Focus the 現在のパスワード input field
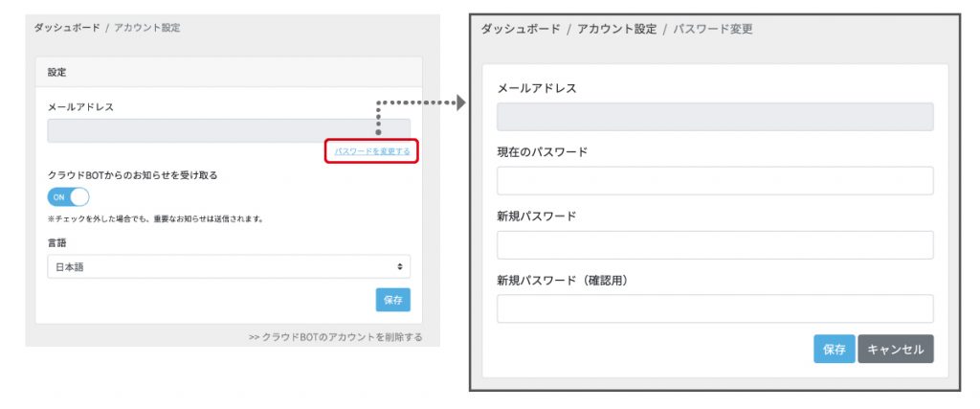Image resolution: width=980 pixels, height=409 pixels. pos(714,181)
